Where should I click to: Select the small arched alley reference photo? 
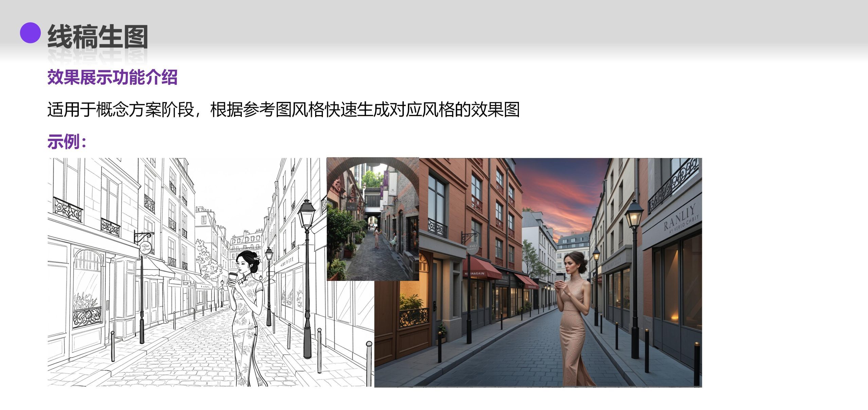[x=372, y=219]
